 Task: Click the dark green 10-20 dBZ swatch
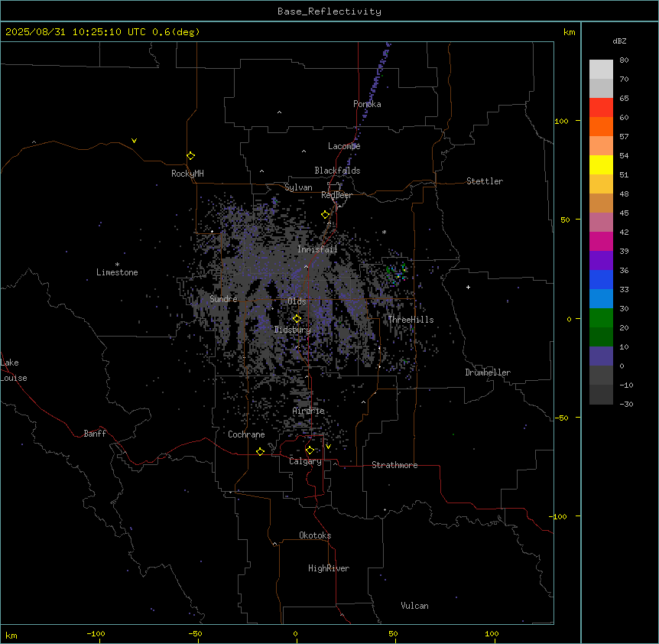(601, 337)
